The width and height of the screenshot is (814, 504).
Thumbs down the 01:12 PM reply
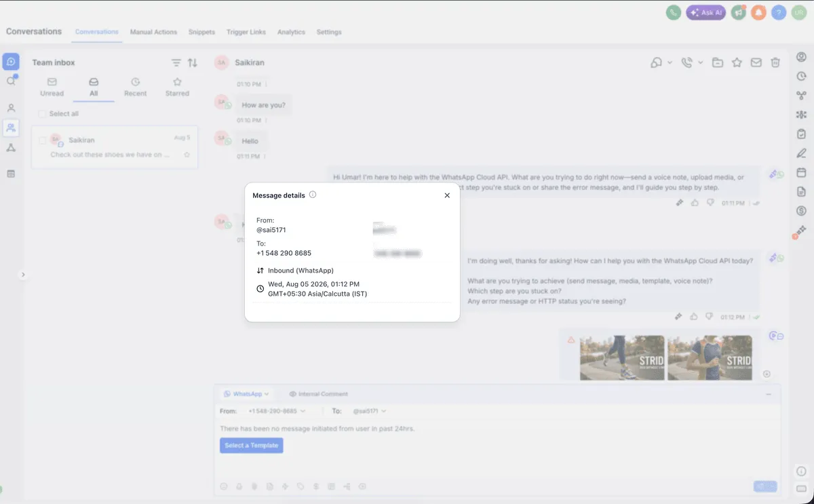(x=710, y=317)
